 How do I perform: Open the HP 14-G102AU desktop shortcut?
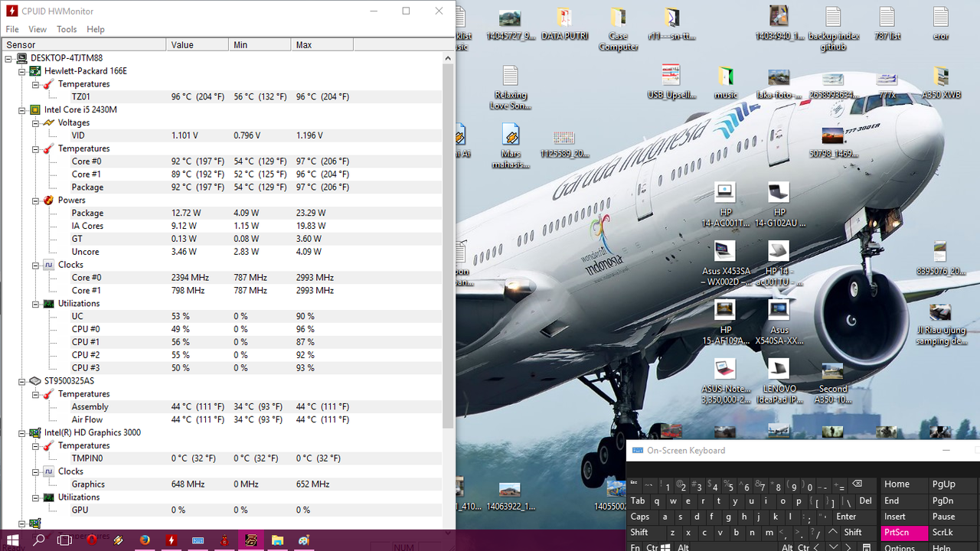[x=779, y=205]
